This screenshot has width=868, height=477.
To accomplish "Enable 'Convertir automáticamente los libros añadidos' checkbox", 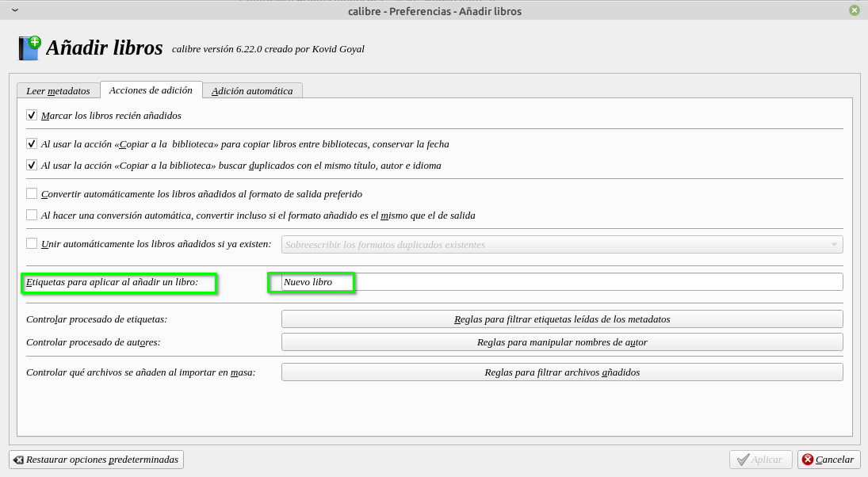I will point(32,193).
